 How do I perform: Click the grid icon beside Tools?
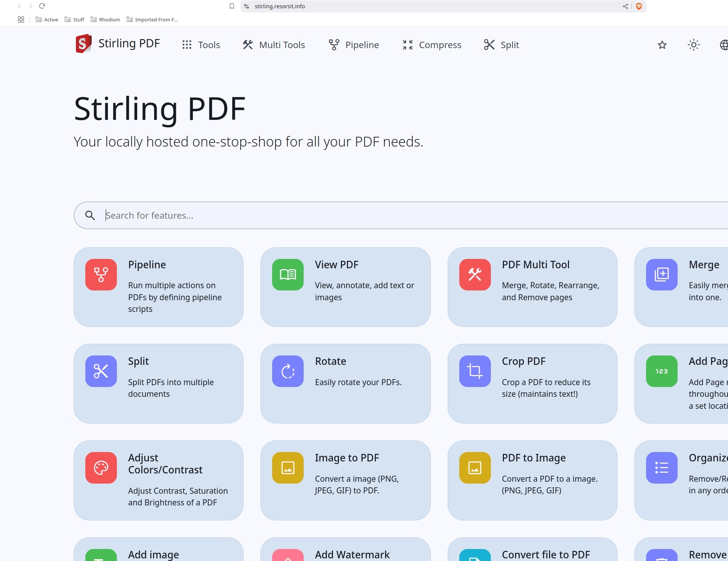click(x=187, y=45)
